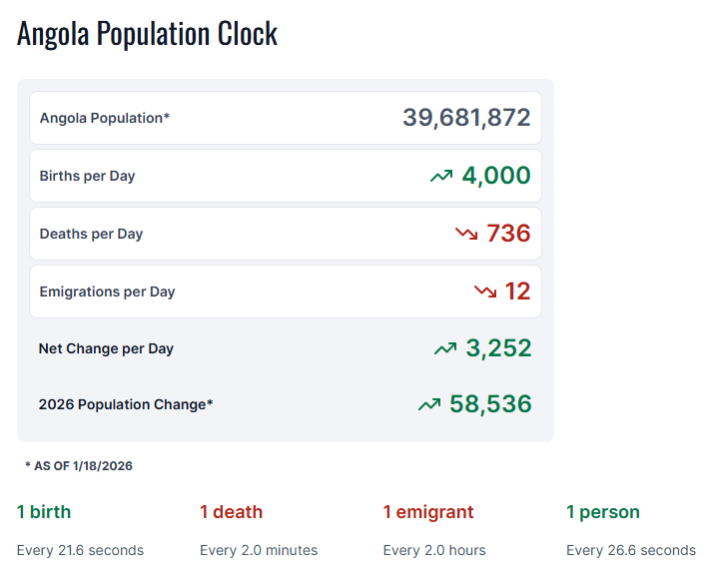Viewport: 712px width, 588px height.
Task: Click the green '1 person' text
Action: [x=603, y=512]
